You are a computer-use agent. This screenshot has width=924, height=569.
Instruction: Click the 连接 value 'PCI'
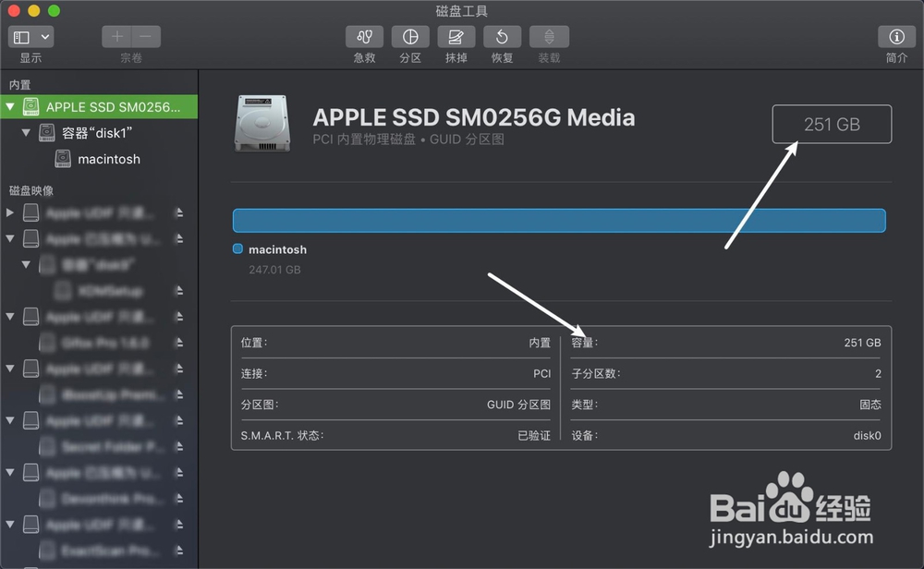pos(541,373)
